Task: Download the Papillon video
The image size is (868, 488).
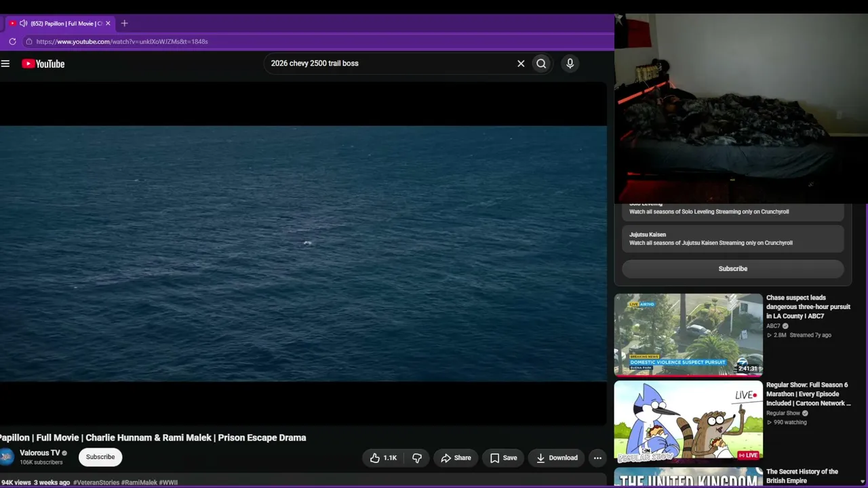Action: click(557, 458)
